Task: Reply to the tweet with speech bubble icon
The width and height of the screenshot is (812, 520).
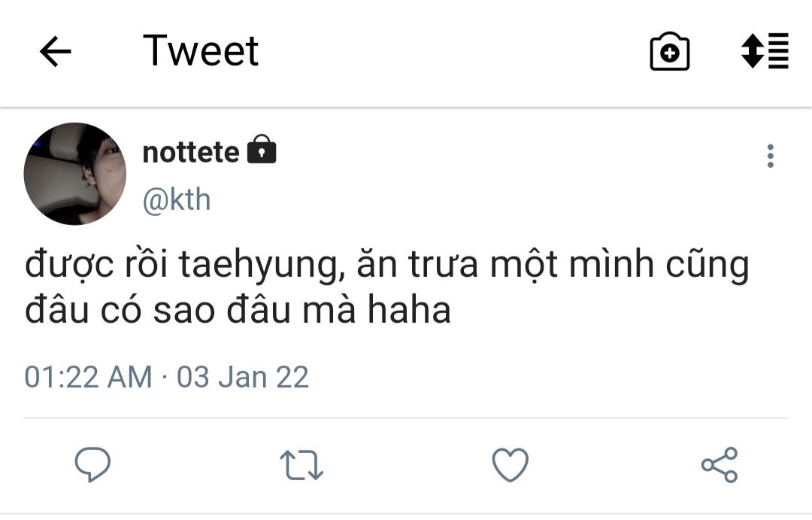Action: click(93, 464)
